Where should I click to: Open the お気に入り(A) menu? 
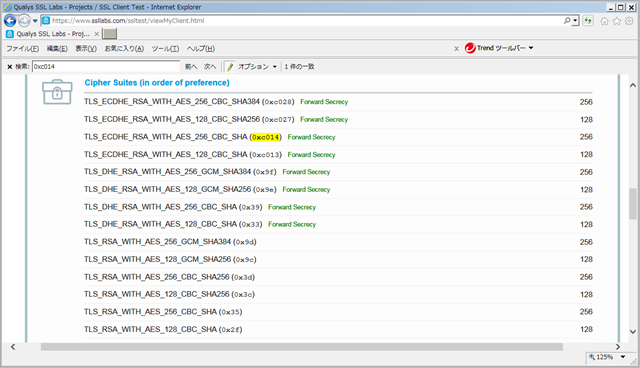[124, 49]
